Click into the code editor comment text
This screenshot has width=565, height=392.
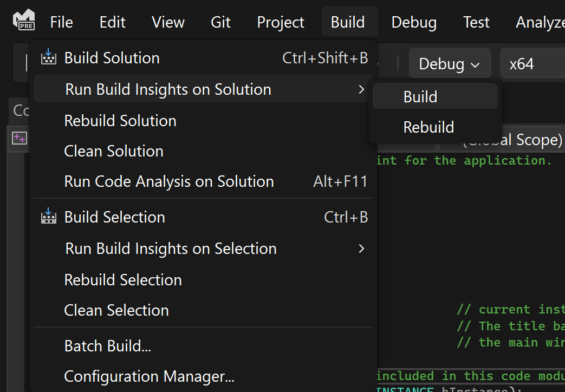(x=509, y=325)
